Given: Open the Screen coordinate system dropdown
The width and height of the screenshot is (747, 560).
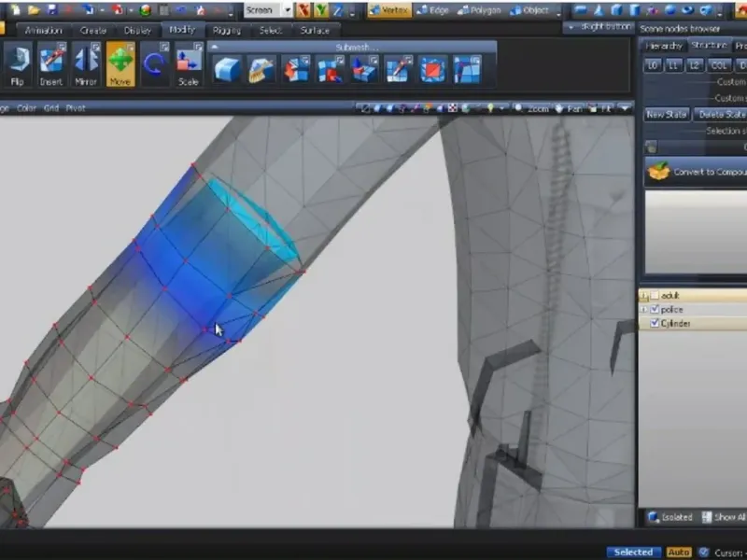Looking at the screenshot, I should 288,10.
